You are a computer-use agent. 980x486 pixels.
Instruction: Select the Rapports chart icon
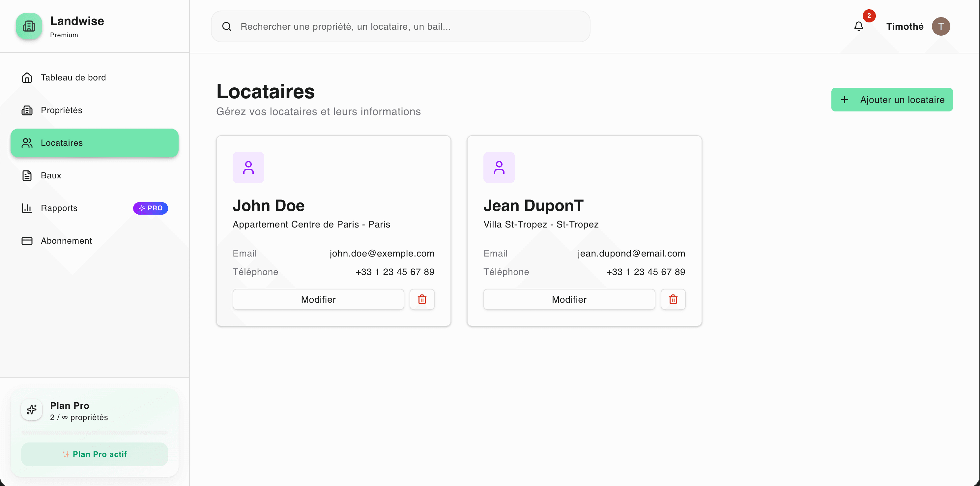click(x=27, y=208)
